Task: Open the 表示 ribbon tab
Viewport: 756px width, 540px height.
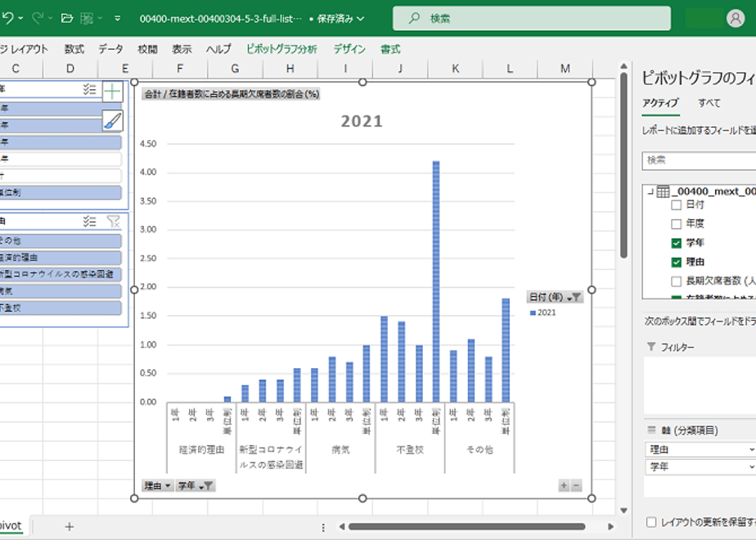Action: point(182,49)
